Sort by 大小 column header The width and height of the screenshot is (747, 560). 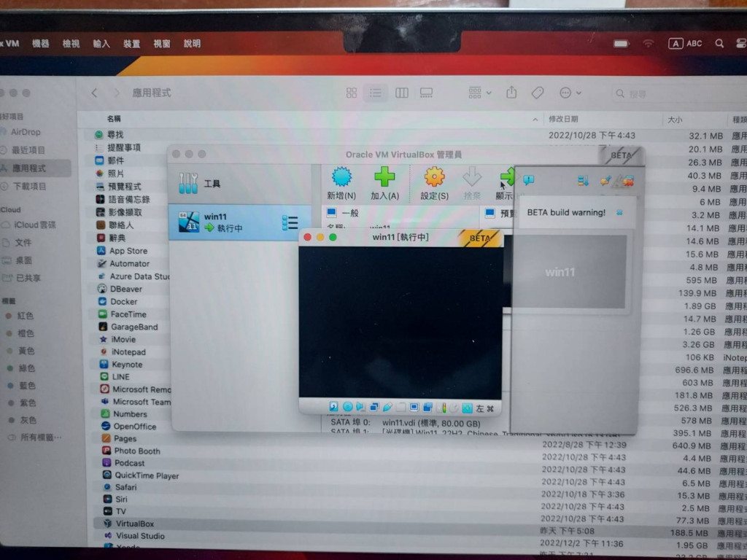(674, 120)
